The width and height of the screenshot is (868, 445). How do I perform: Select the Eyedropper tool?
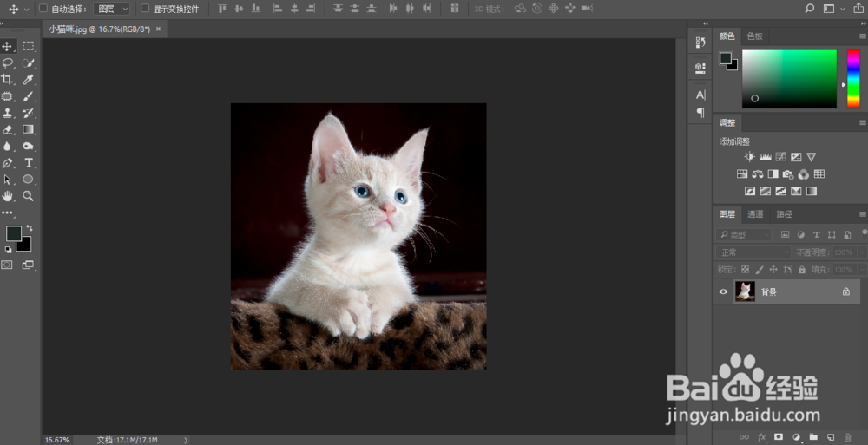pos(29,80)
